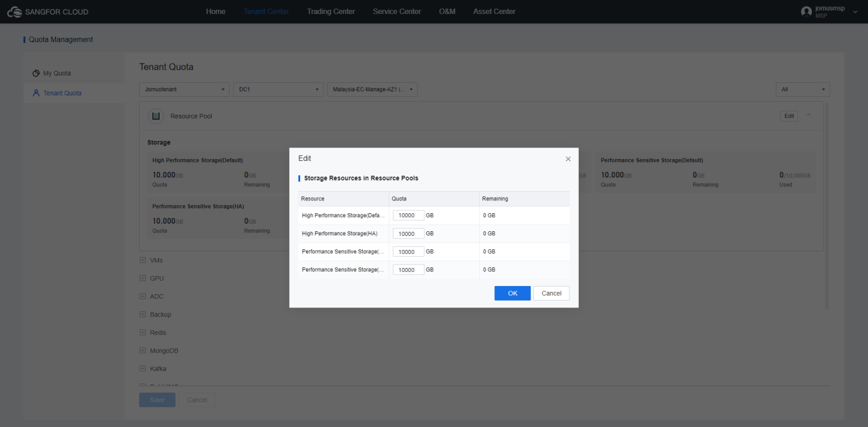868x427 pixels.
Task: Click the page's vertical scrollbar
Action: click(827, 206)
